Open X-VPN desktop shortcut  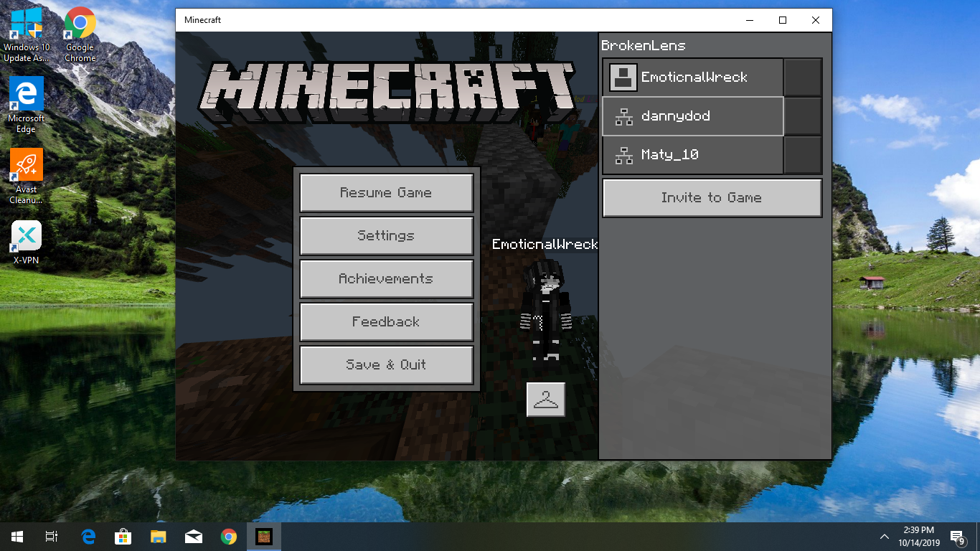tap(26, 242)
